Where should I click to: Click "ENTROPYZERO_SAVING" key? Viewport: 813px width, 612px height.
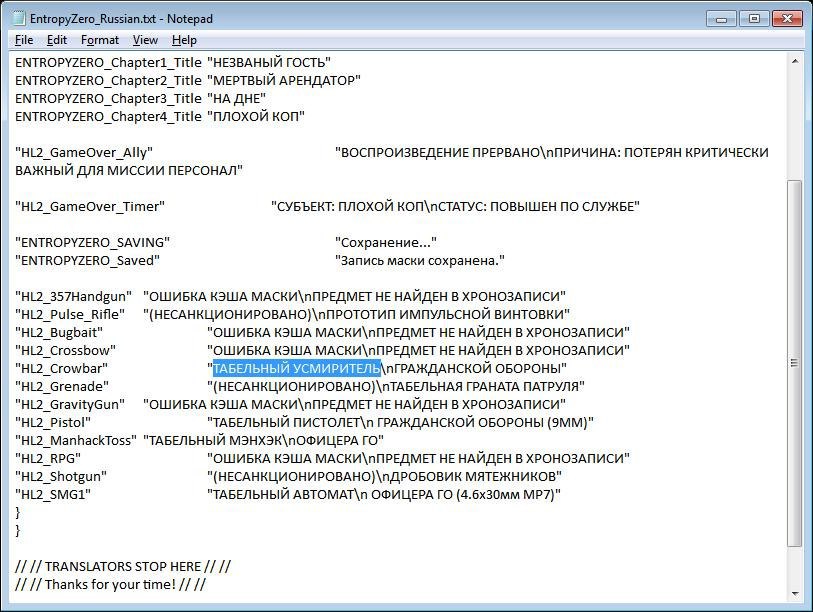tap(92, 243)
